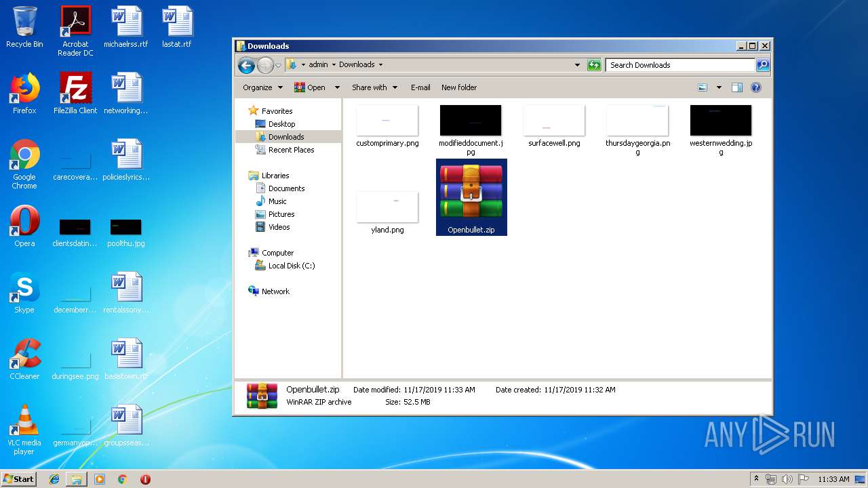Click the search magnifier icon
This screenshot has height=488, width=868.
pos(763,65)
